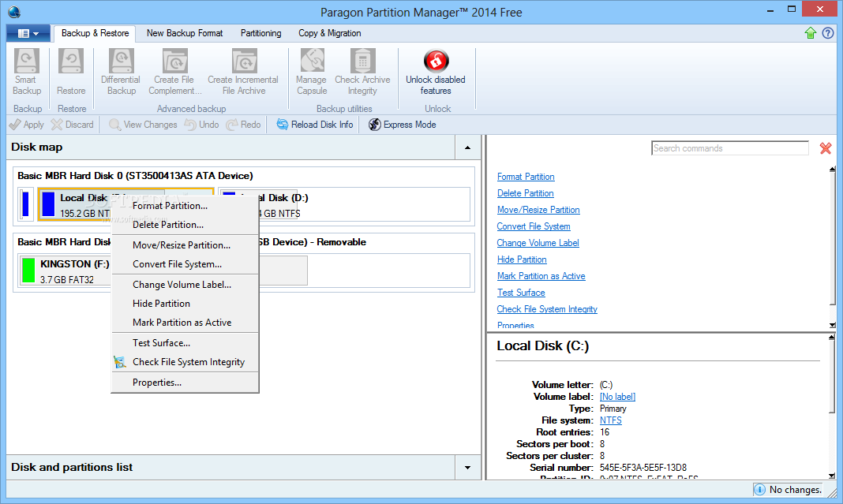The image size is (843, 504).
Task: Click Change Volume Label link
Action: pyautogui.click(x=538, y=244)
